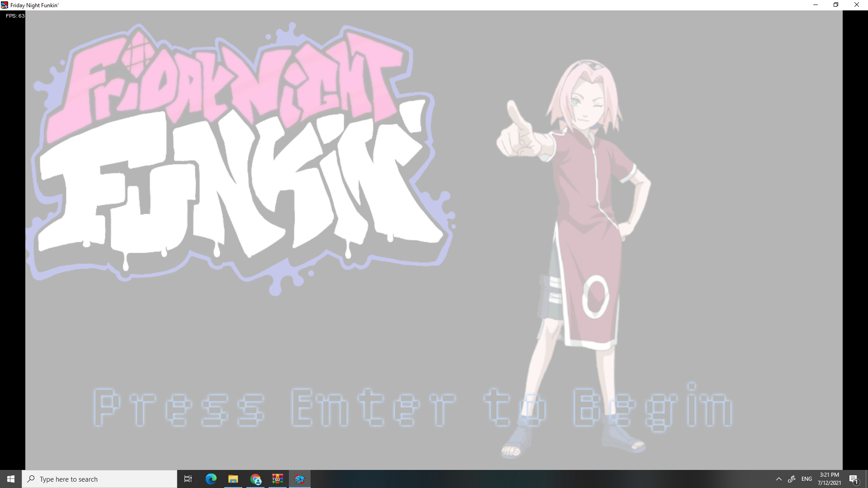The width and height of the screenshot is (868, 488).
Task: Click the pen input icon in system tray
Action: click(792, 479)
